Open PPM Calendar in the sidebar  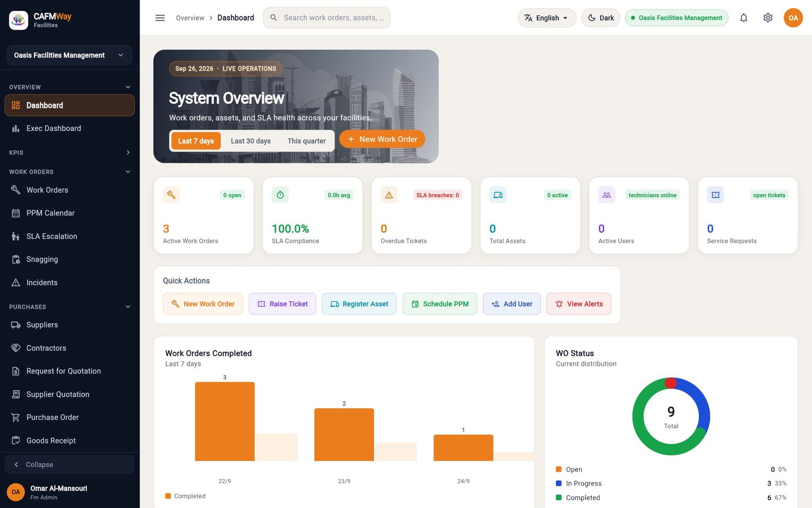coord(70,213)
